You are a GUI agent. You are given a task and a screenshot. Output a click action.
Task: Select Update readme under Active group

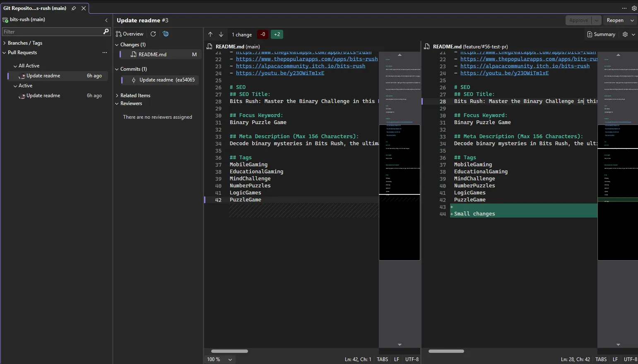[x=58, y=96]
